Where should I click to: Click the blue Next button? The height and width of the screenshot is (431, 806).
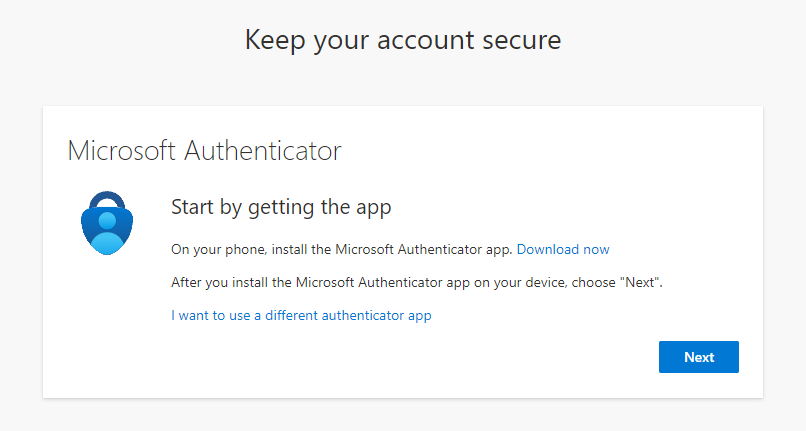point(699,357)
